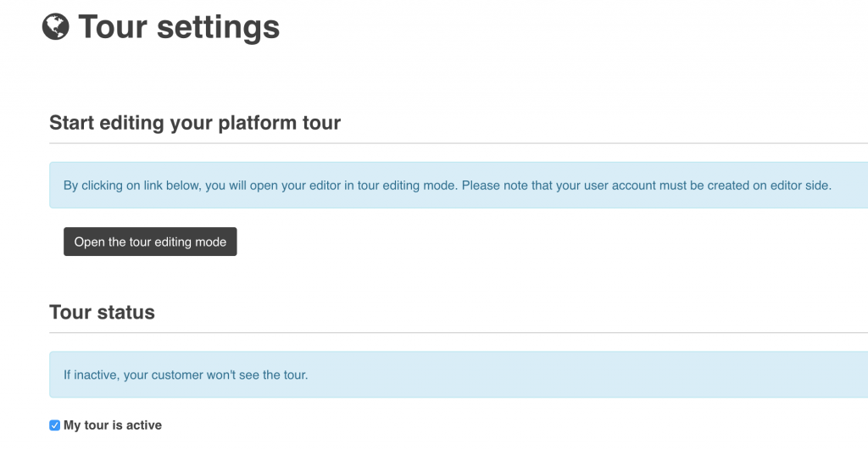This screenshot has width=868, height=450.
Task: Click the divider line under Tour status
Action: pyautogui.click(x=458, y=332)
